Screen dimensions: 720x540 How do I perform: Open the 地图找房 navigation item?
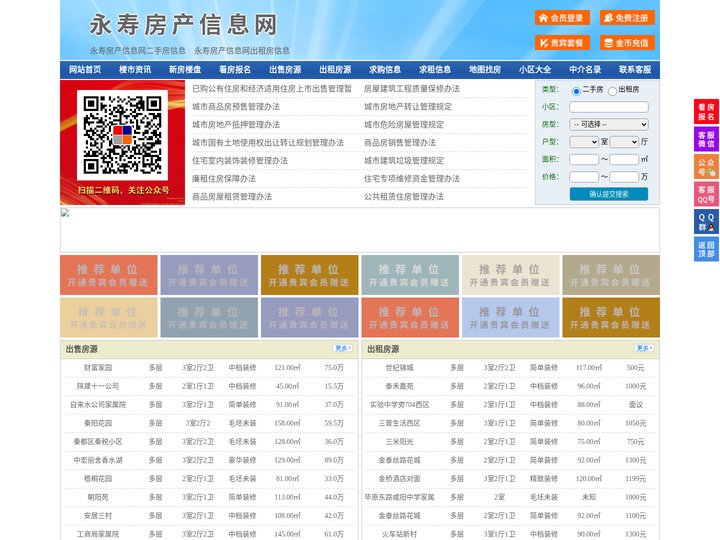(x=485, y=70)
